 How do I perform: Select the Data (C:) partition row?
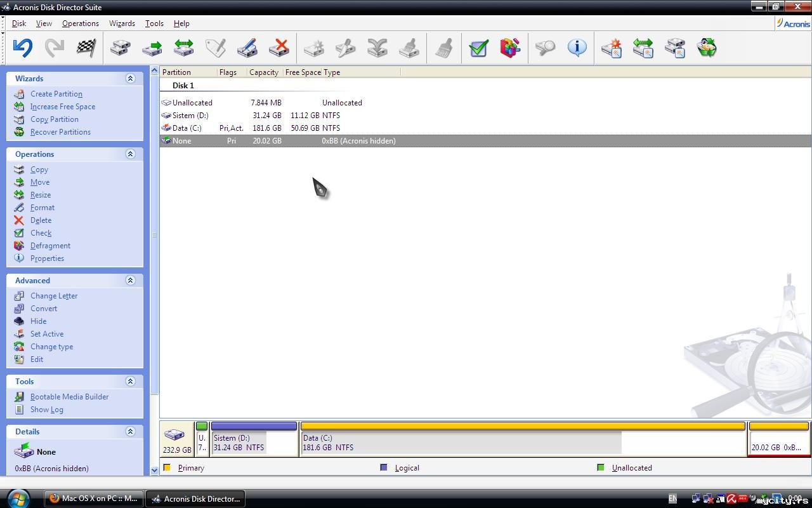(485, 128)
